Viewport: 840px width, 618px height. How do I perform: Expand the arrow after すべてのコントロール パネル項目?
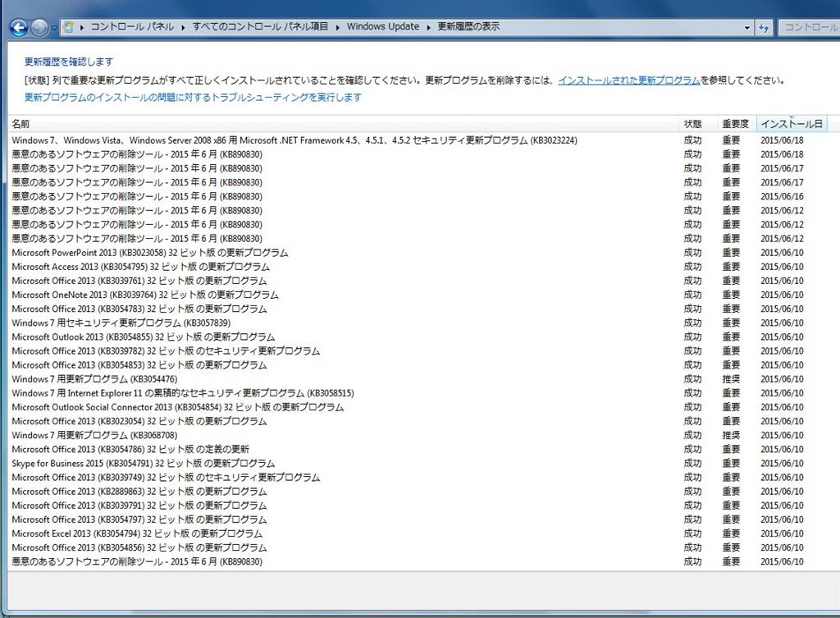[x=337, y=27]
